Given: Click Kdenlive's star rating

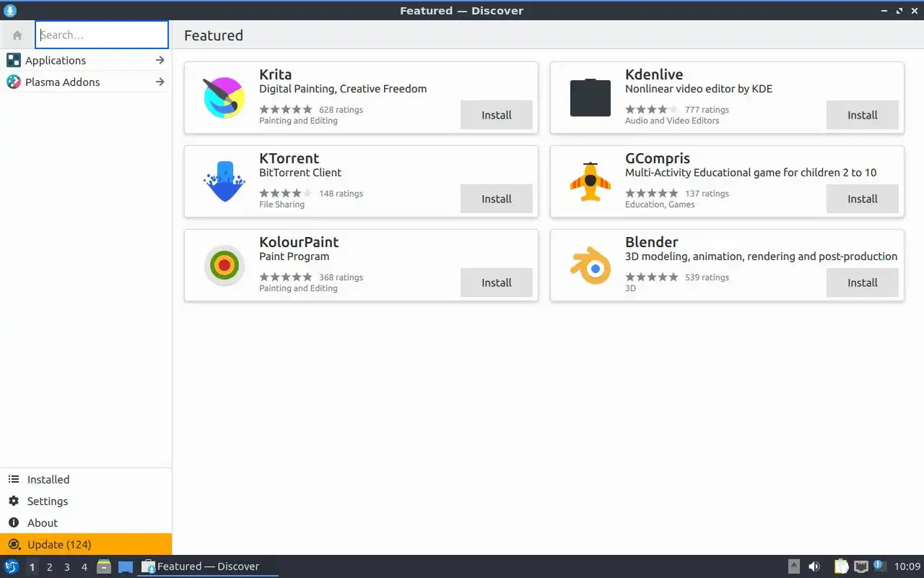Looking at the screenshot, I should tap(652, 110).
